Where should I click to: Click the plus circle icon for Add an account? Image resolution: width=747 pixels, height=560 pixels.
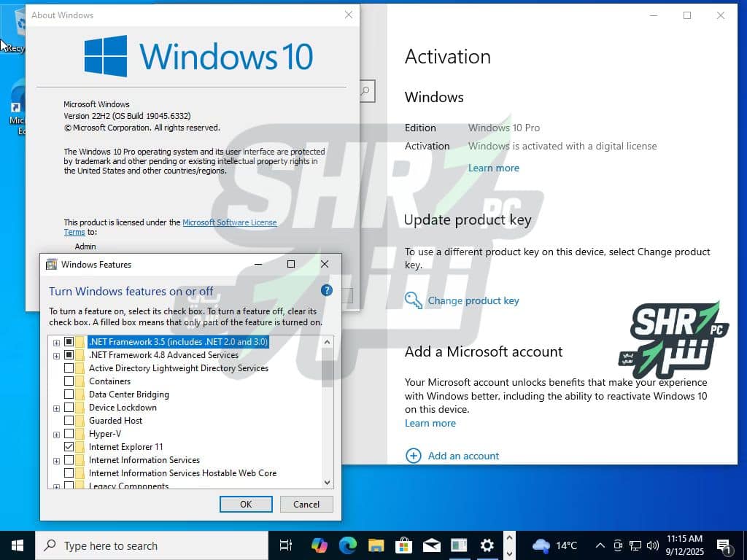tap(413, 456)
